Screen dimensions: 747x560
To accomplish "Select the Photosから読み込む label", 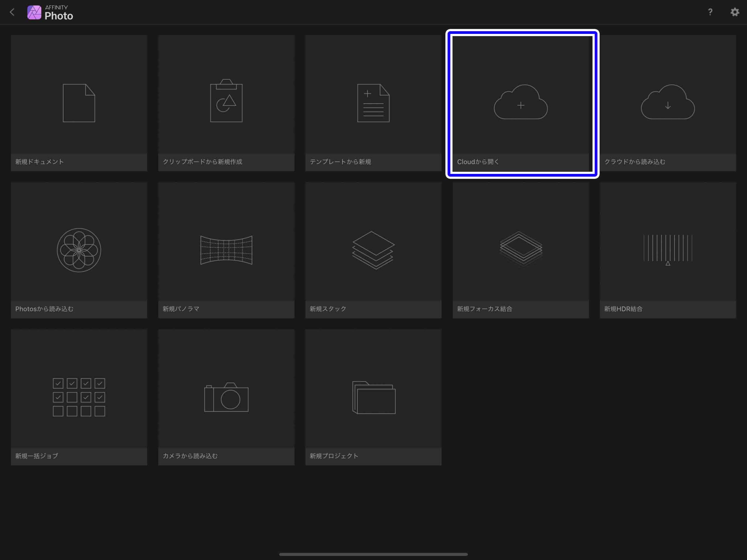I will click(44, 309).
